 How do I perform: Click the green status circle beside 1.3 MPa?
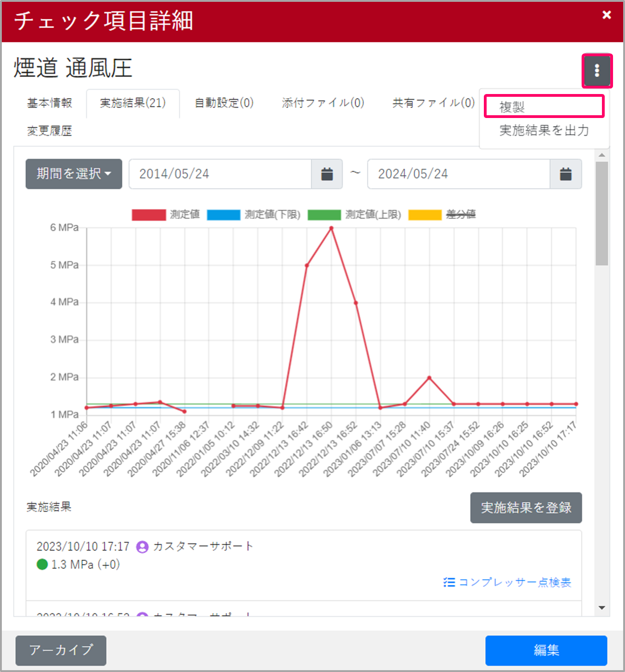(x=42, y=564)
